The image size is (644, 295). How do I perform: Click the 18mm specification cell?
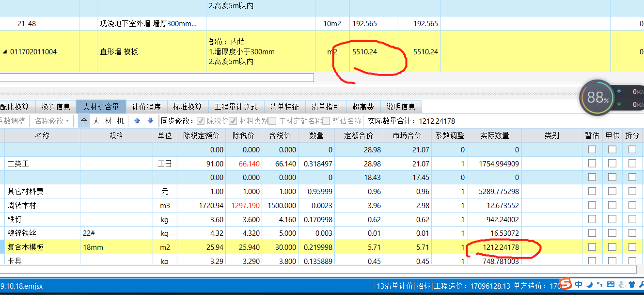coord(116,247)
